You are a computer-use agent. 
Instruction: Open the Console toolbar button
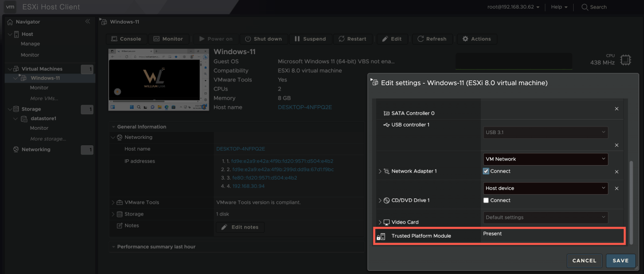pyautogui.click(x=126, y=39)
